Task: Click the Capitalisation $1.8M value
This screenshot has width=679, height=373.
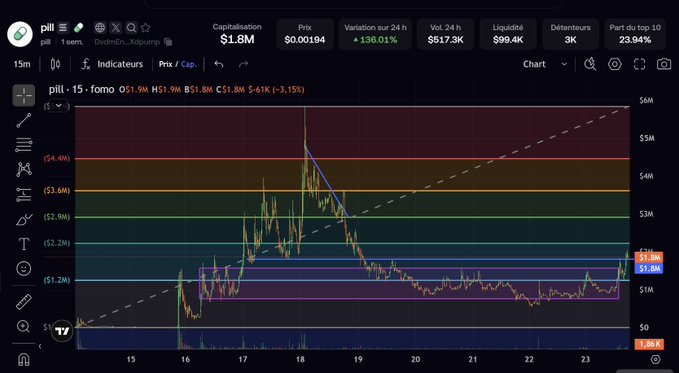Action: click(x=237, y=39)
